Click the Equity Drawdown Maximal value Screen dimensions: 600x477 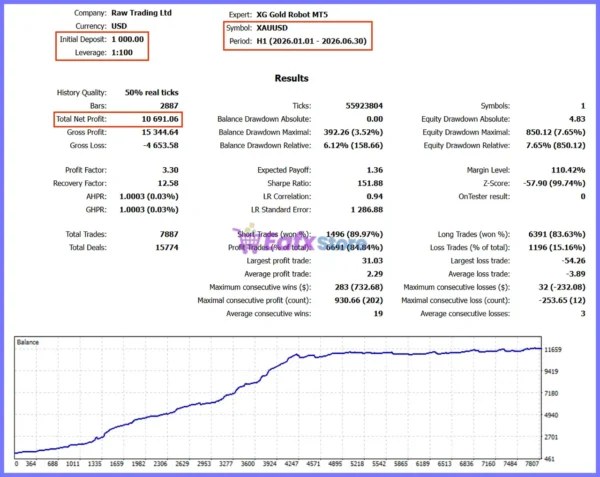pyautogui.click(x=556, y=132)
